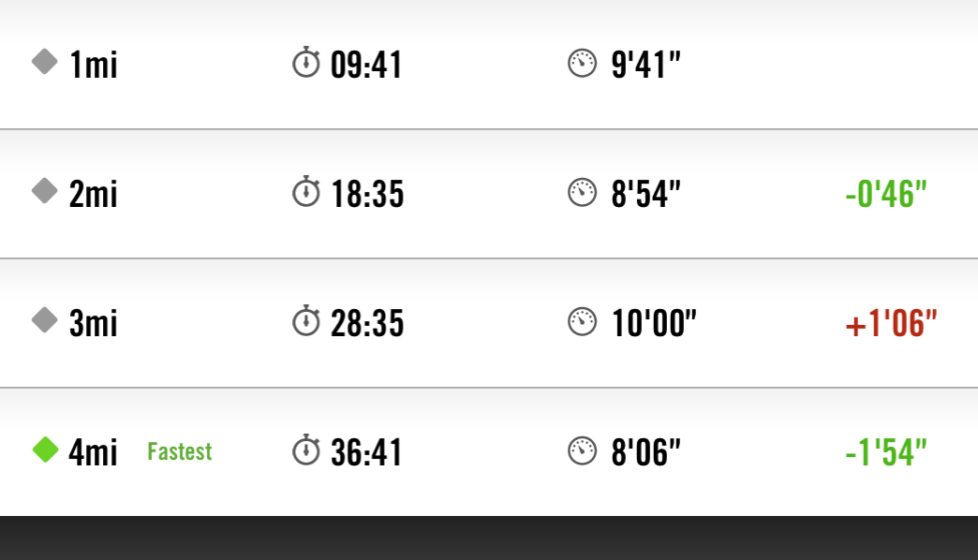Click the gray diamond marker for 1mi
The image size is (978, 560).
45,62
